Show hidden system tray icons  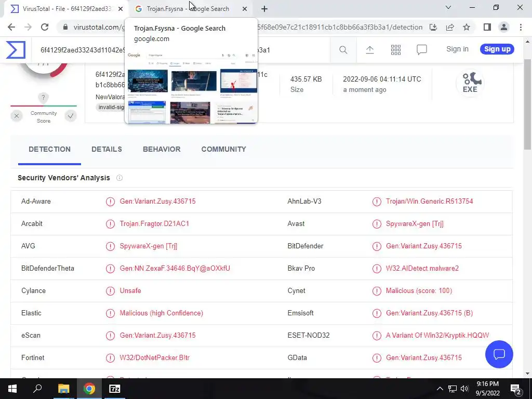440,389
